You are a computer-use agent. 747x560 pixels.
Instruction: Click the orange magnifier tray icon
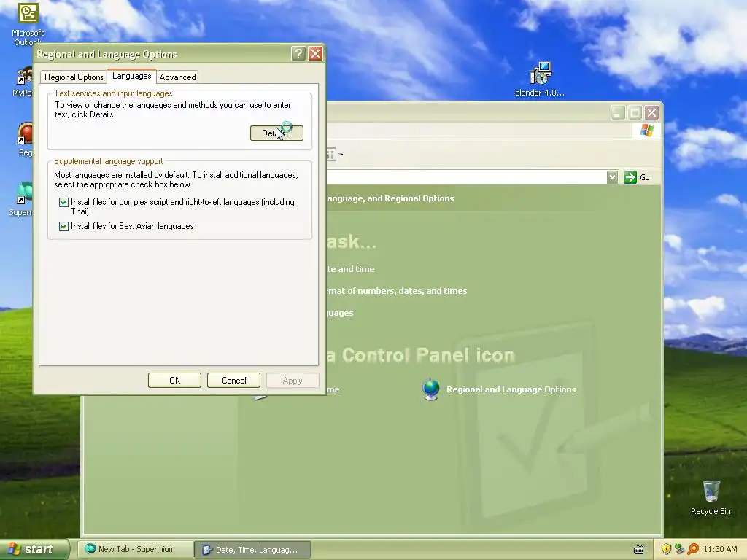click(693, 549)
